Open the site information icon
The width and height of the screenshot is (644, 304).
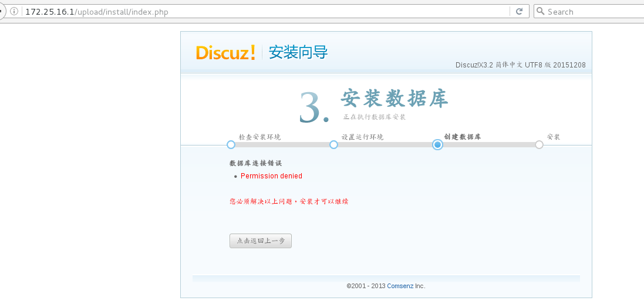pos(14,12)
